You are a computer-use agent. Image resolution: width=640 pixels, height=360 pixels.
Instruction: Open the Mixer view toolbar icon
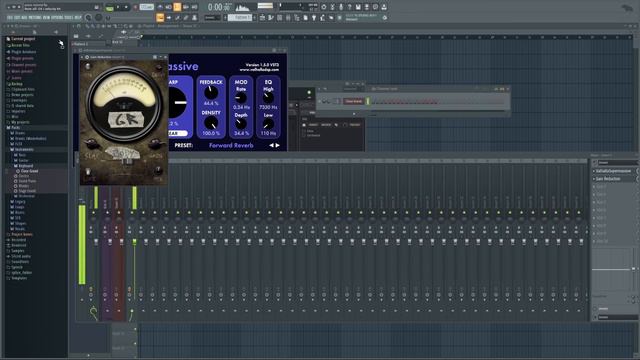pyautogui.click(x=288, y=18)
